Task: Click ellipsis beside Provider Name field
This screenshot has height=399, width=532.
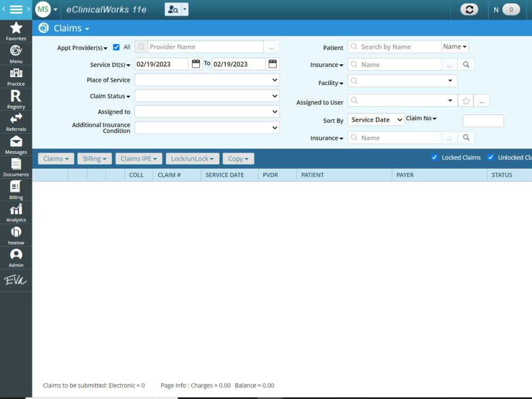Action: [x=271, y=47]
